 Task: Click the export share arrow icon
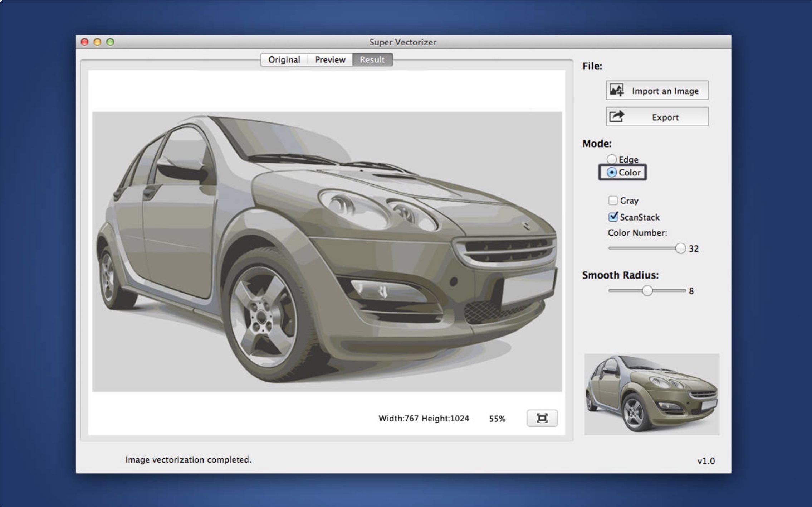[617, 116]
